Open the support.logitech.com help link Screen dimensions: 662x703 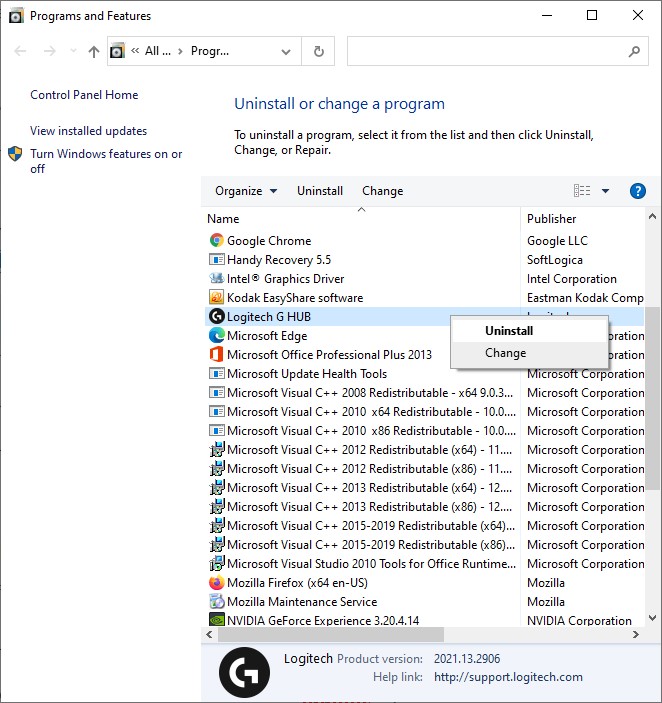point(508,677)
